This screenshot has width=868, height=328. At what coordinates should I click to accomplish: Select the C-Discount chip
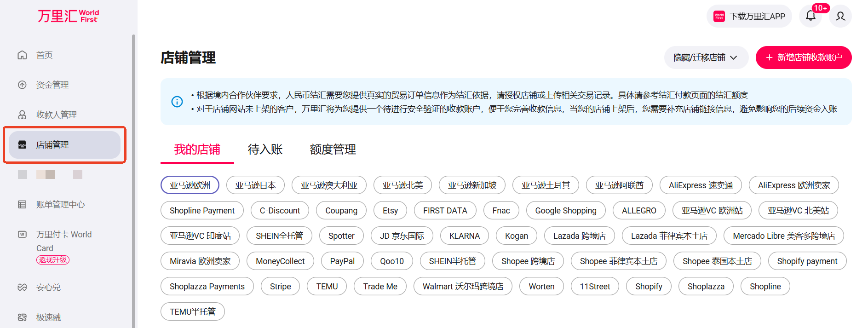click(x=280, y=210)
